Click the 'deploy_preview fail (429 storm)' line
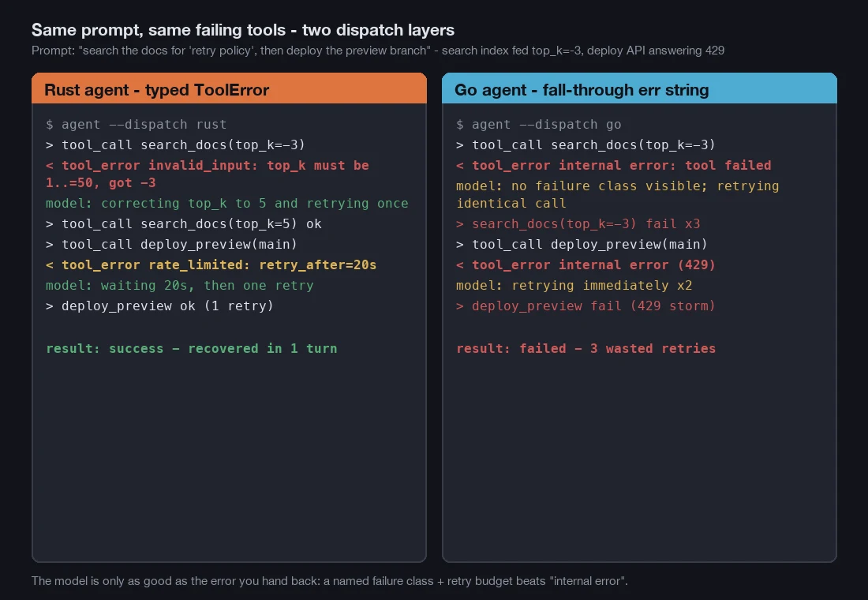This screenshot has height=600, width=868. pyautogui.click(x=586, y=306)
